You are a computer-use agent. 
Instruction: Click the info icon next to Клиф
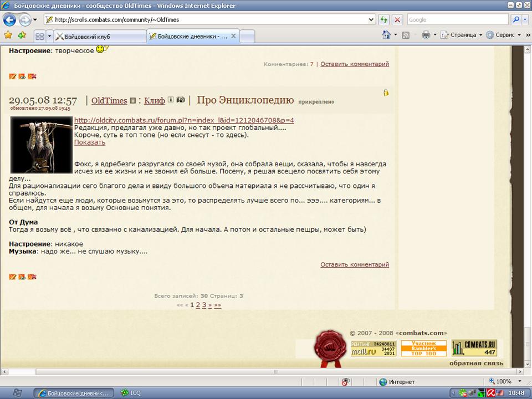pos(171,99)
